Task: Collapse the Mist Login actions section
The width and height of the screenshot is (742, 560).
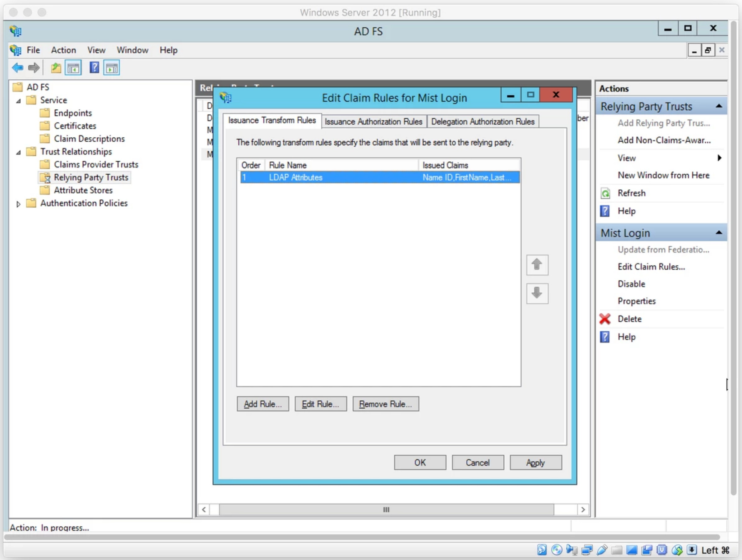Action: [x=718, y=233]
